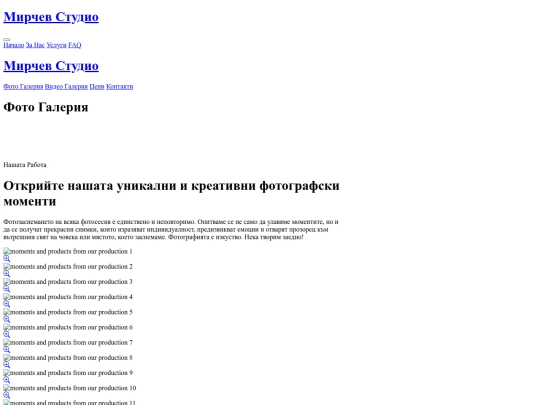Select image 'moments and products from our production 9'
The height and width of the screenshot is (405, 540).
68,373
